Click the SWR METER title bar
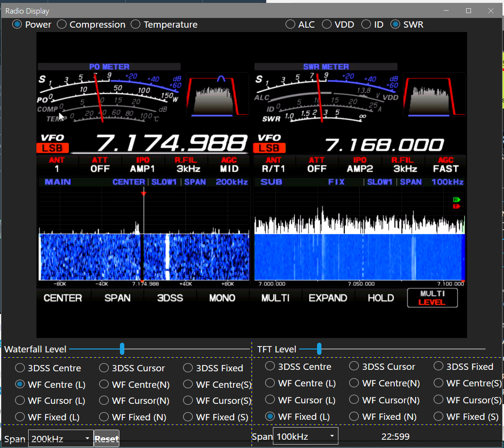 click(326, 66)
